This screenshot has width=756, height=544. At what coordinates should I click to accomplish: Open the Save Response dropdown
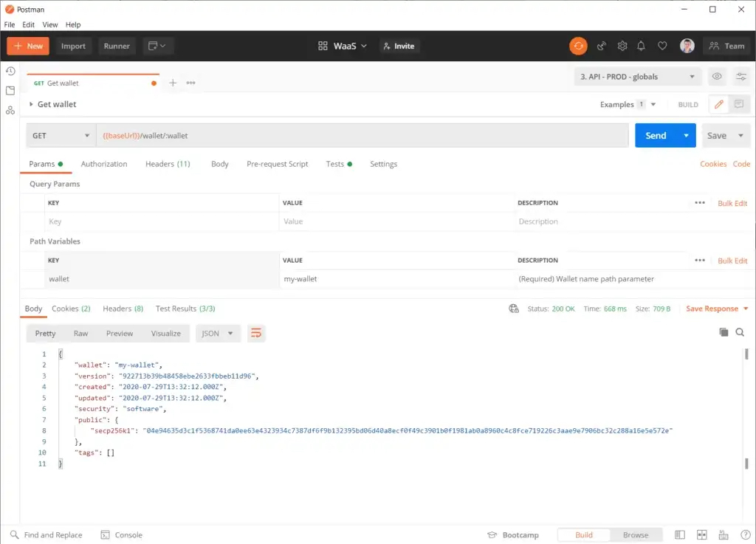[x=717, y=309]
